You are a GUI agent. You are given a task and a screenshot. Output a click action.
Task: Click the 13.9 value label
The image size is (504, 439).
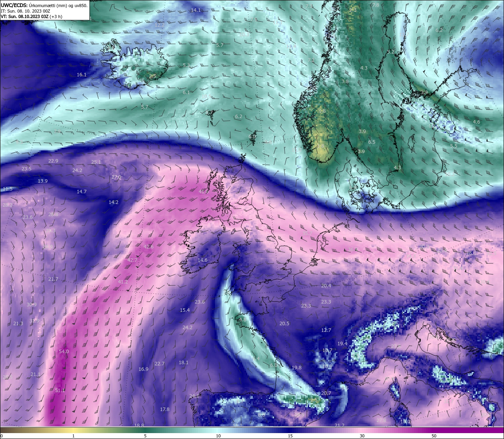(x=43, y=181)
